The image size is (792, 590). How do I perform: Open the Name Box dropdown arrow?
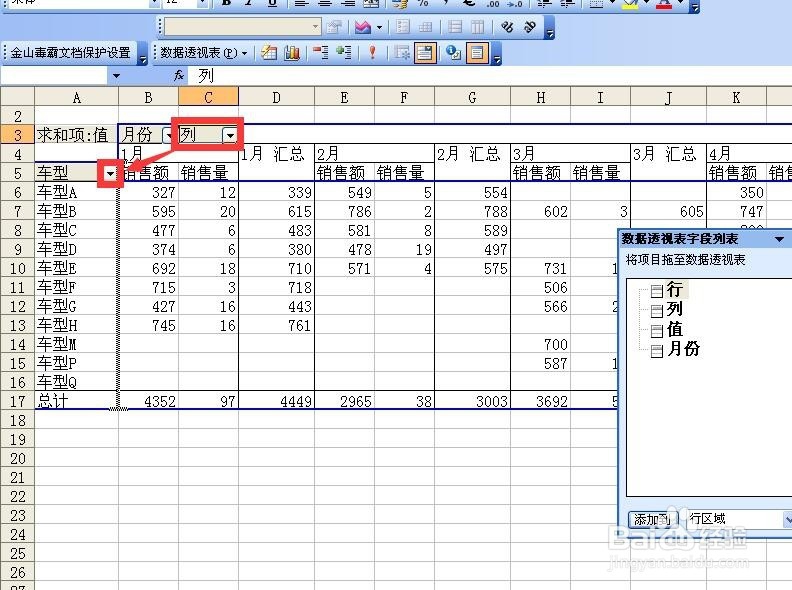coord(116,76)
